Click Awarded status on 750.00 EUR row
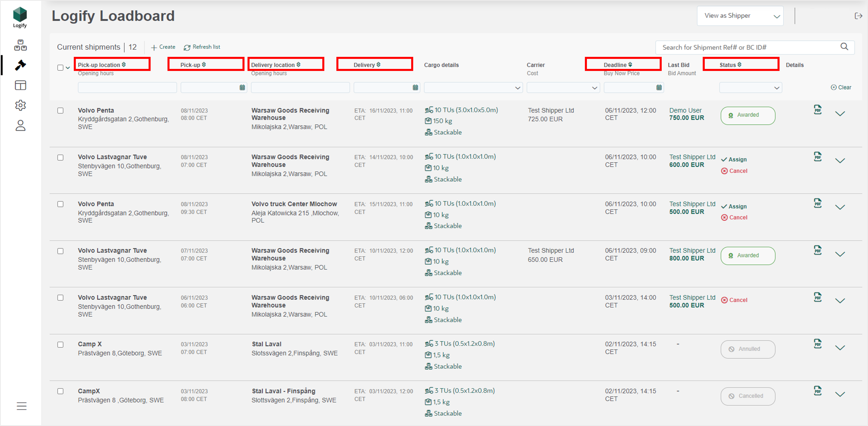This screenshot has width=868, height=426. [x=748, y=116]
